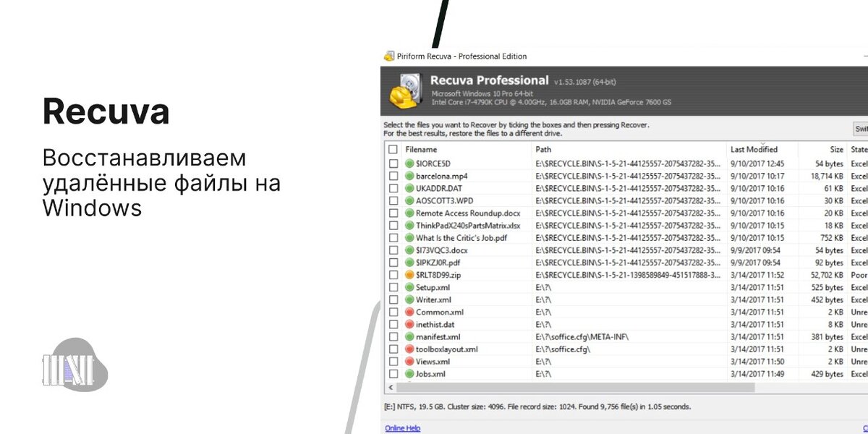Sort list by Filename column header

[421, 150]
